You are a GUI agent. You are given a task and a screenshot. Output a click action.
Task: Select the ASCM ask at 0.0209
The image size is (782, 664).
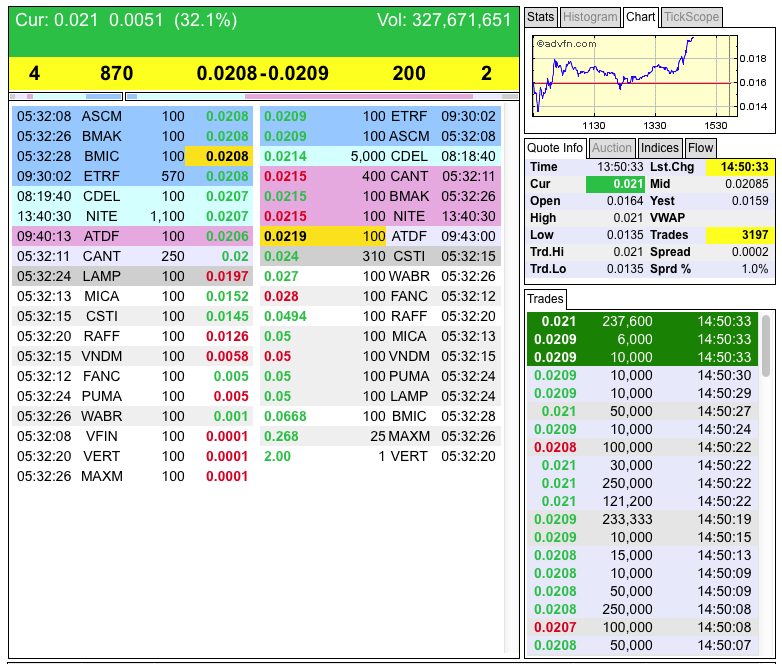381,136
